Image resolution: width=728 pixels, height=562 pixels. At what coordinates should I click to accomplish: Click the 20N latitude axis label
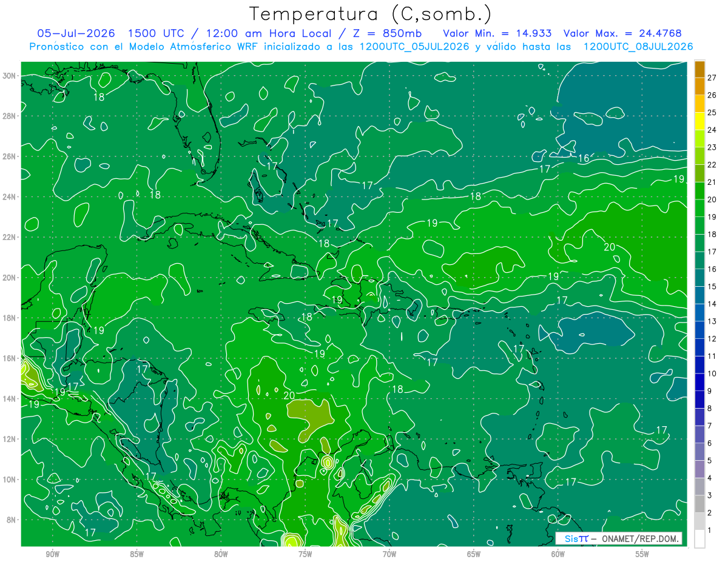click(10, 277)
